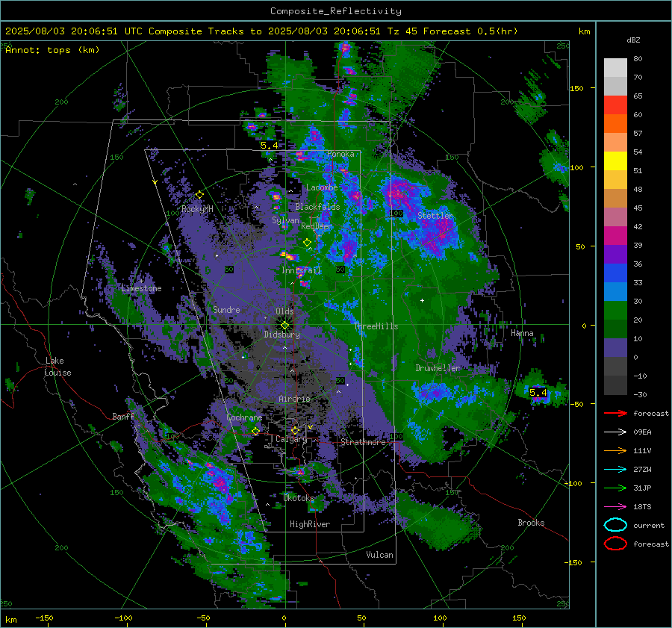Click the UTC Composite Tracks timestamp header
This screenshot has width=672, height=628.
261,31
